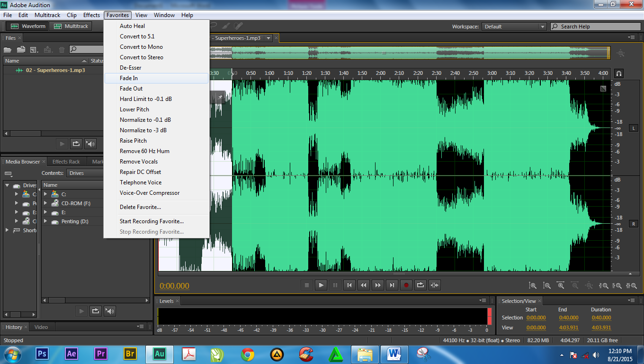Expand Penting (D:) drive in the list
The height and width of the screenshot is (364, 644).
[45, 221]
